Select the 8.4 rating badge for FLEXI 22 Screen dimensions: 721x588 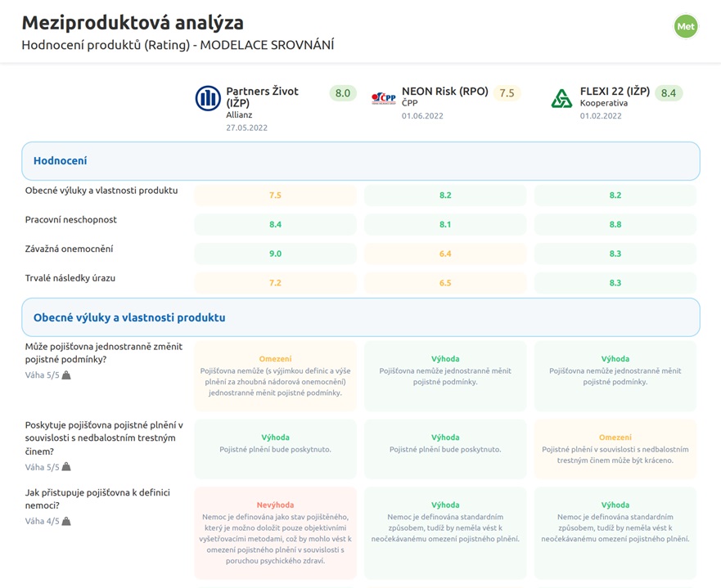669,93
